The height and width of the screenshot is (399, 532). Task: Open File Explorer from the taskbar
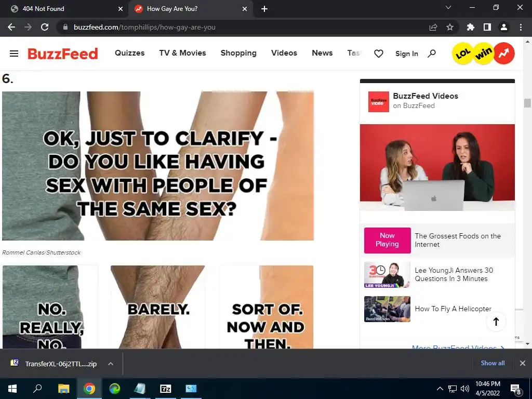[x=63, y=389]
